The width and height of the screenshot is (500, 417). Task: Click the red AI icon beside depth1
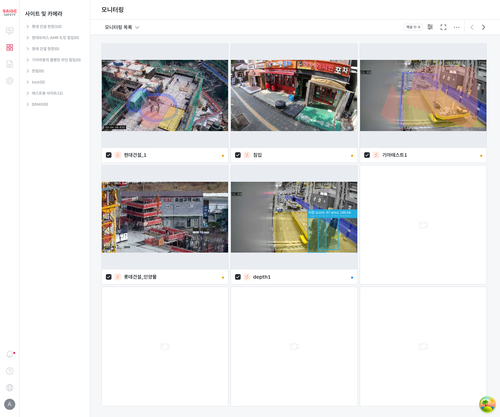pos(247,277)
